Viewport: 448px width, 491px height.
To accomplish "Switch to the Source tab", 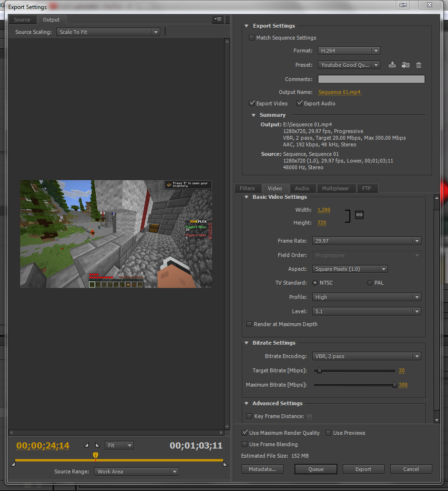I will 22,20.
